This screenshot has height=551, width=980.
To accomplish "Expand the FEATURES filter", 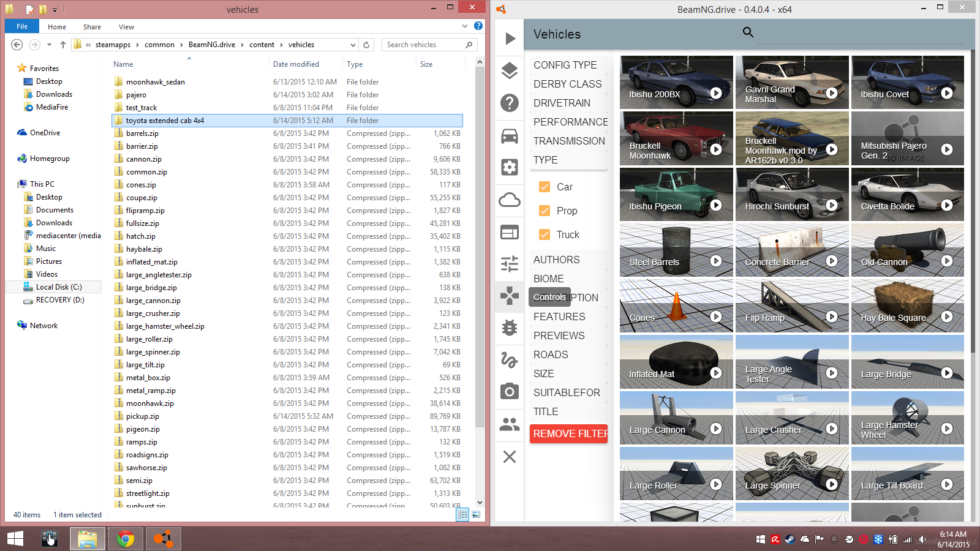I will (568, 317).
